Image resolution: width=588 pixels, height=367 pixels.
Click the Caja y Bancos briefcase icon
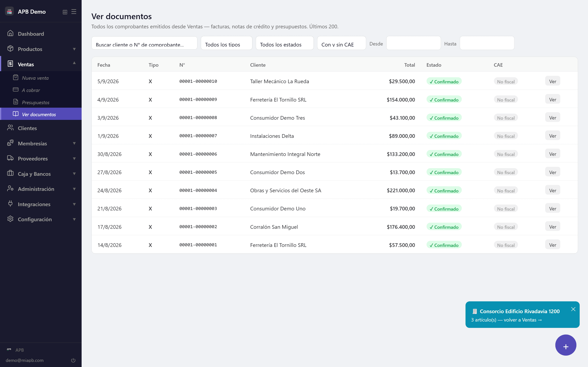coord(10,173)
